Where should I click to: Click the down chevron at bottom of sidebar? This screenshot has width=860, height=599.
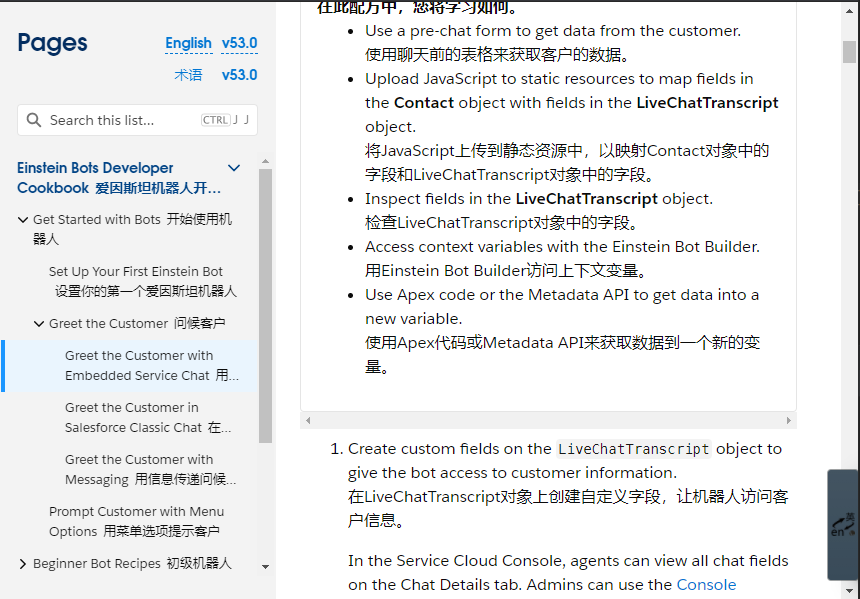click(x=265, y=567)
